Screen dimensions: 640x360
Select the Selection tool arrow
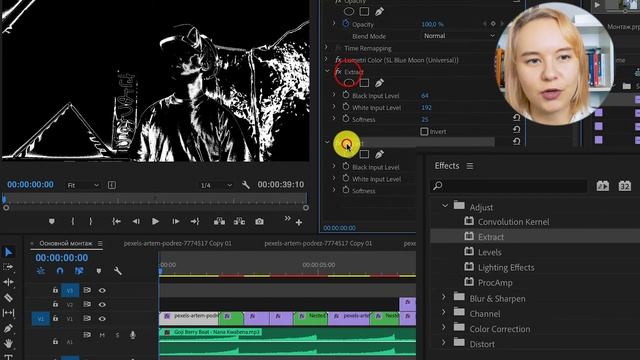(x=8, y=252)
